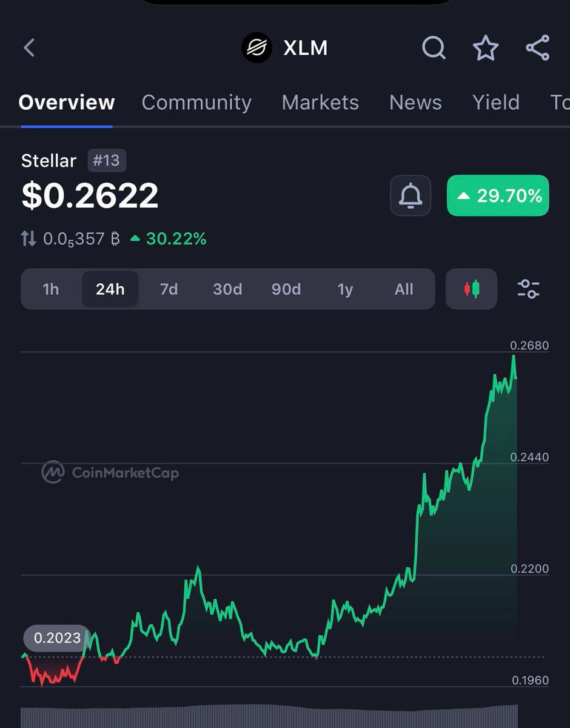Tap the 0.2023 opening price label
This screenshot has height=728, width=570.
[57, 638]
